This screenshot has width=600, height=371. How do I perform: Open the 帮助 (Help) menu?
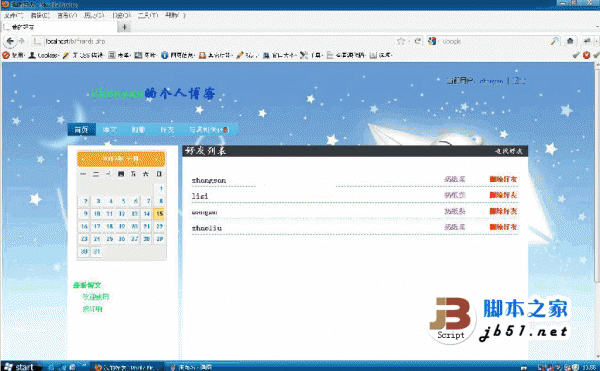175,15
